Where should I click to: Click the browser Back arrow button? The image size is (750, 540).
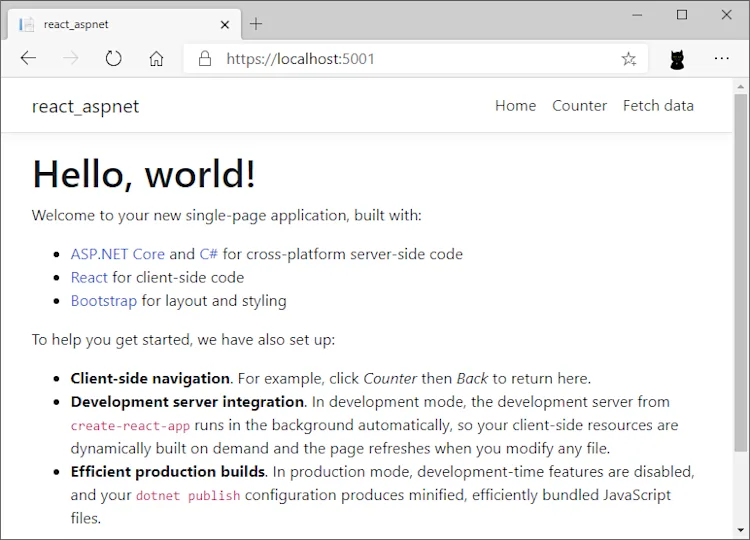pyautogui.click(x=28, y=59)
